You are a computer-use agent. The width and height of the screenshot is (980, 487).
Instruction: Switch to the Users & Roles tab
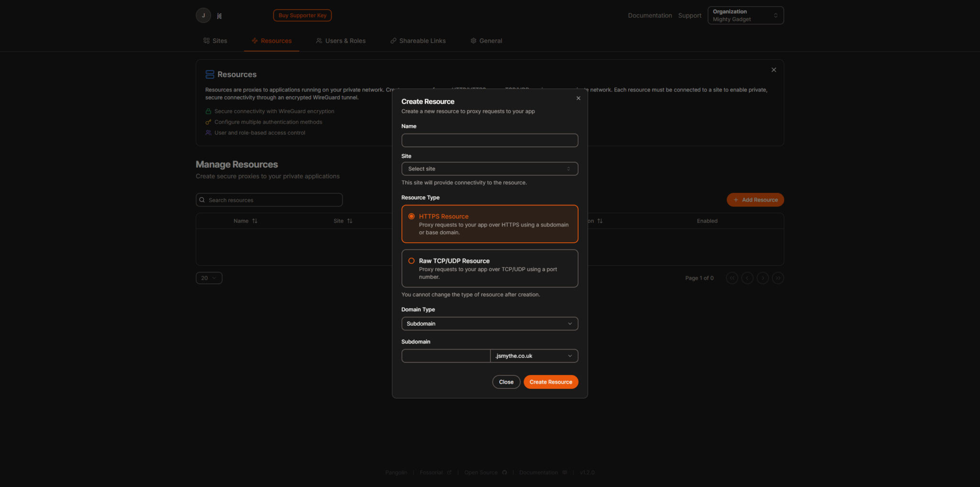point(341,41)
